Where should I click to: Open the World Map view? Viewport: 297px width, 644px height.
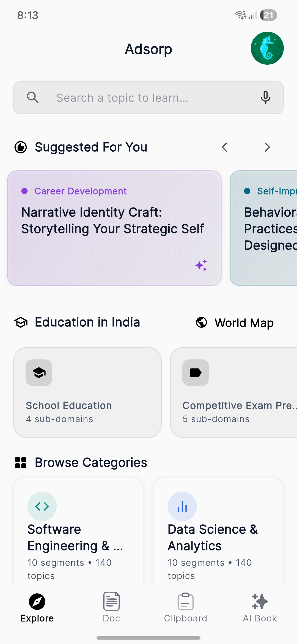235,323
